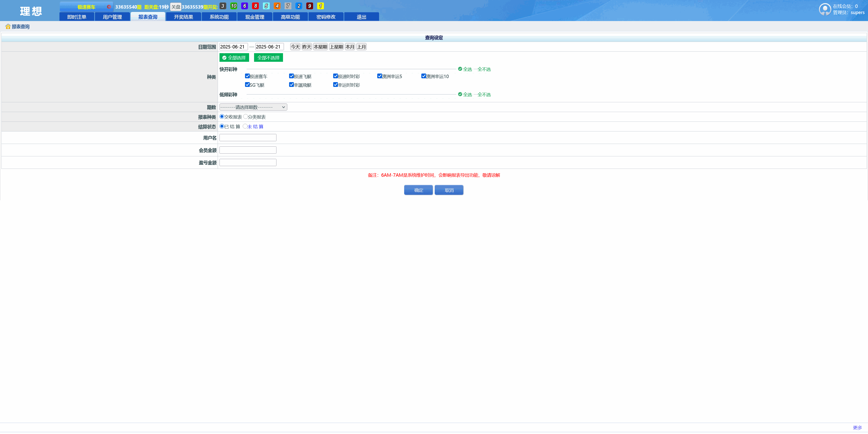868x434 pixels.
Task: Click the 全部不选择 green button
Action: 268,58
